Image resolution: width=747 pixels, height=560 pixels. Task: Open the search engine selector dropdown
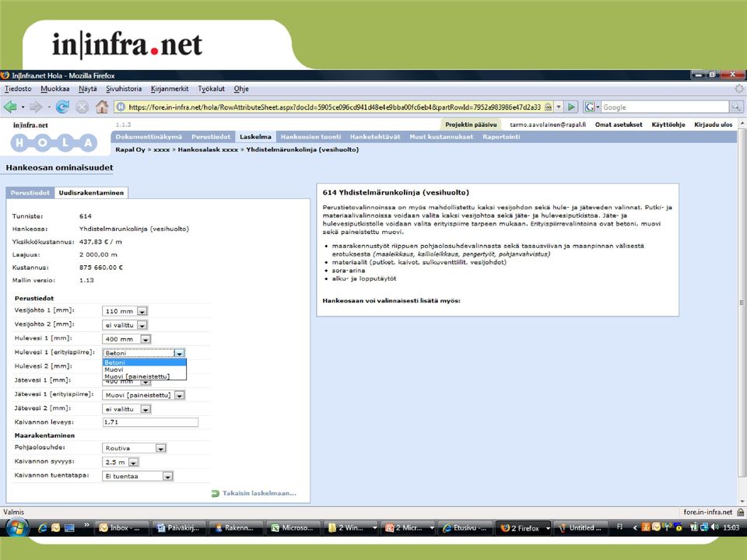tap(592, 107)
